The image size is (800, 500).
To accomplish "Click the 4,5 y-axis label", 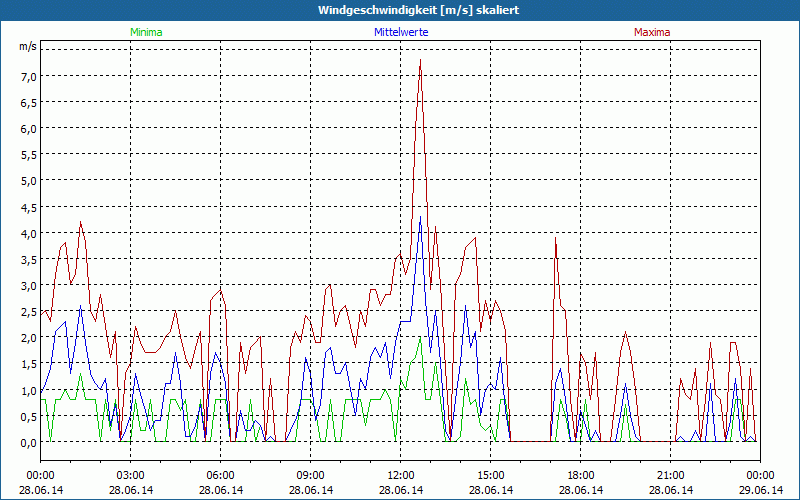I will click(x=29, y=207).
